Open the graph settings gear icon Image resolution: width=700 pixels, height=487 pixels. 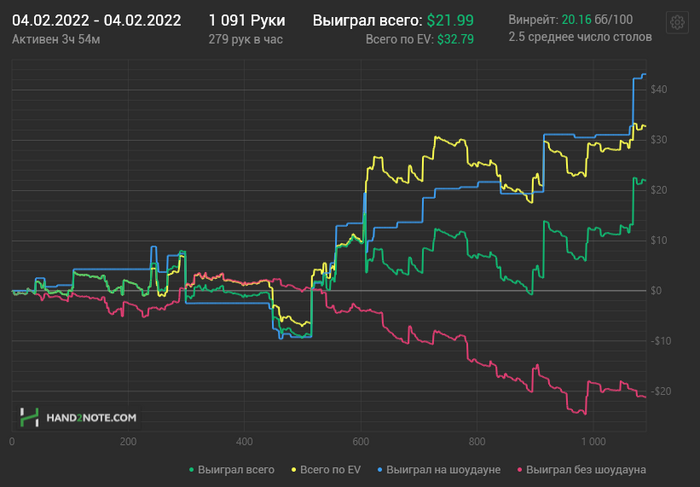pos(677,22)
